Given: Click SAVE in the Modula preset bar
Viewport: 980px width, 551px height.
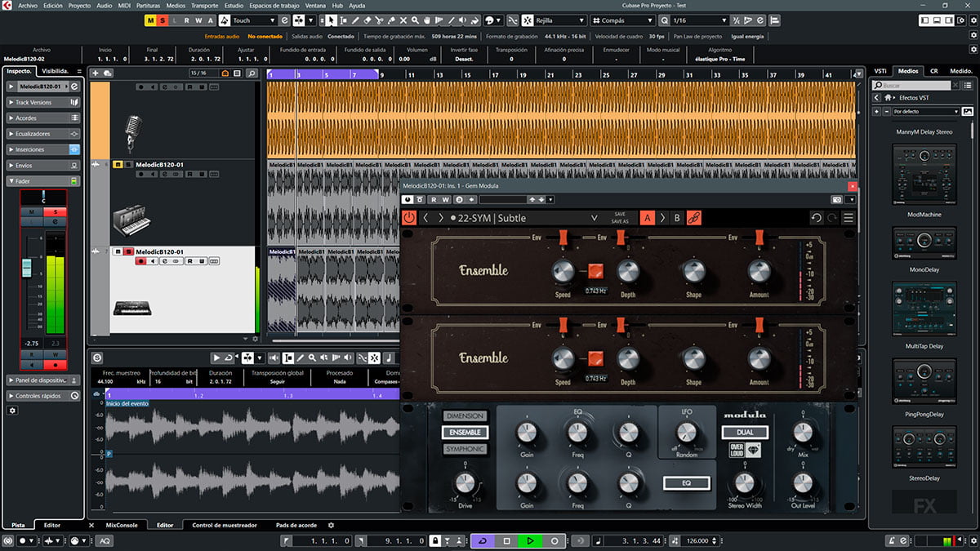Looking at the screenshot, I should (x=620, y=215).
